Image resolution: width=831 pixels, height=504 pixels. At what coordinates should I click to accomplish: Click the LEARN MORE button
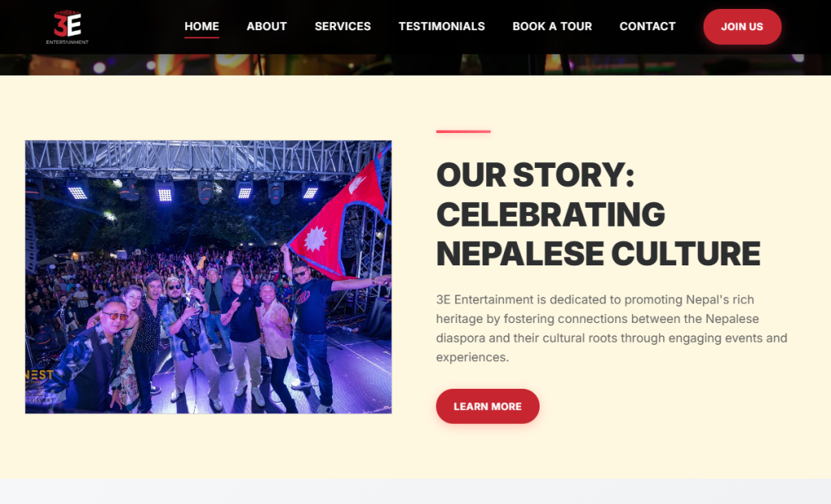click(x=488, y=406)
